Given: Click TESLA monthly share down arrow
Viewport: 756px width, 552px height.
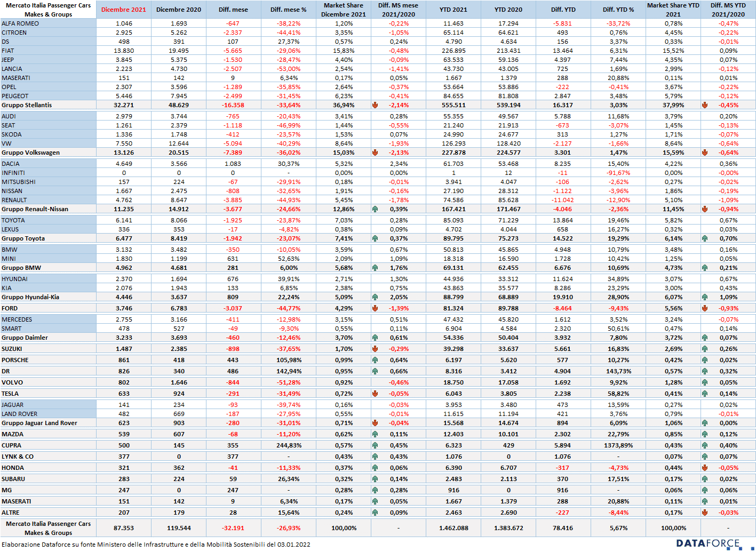Looking at the screenshot, I should pos(375,394).
